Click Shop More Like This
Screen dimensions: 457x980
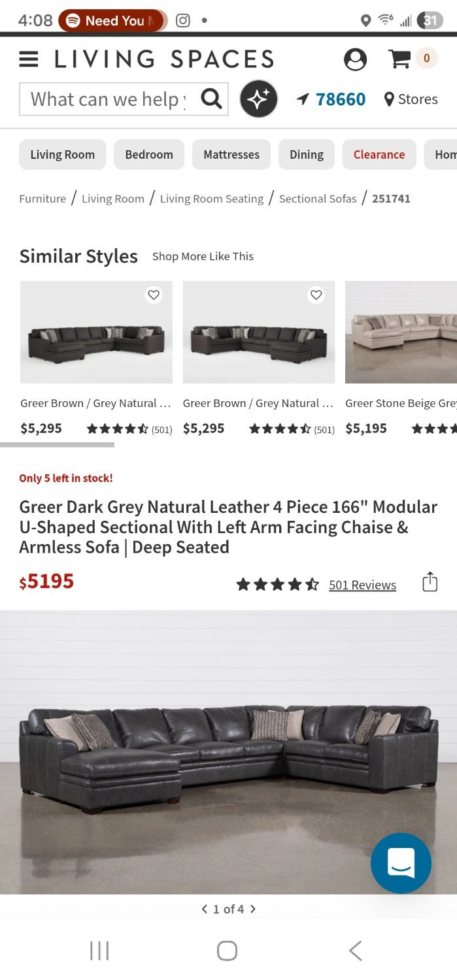point(203,256)
